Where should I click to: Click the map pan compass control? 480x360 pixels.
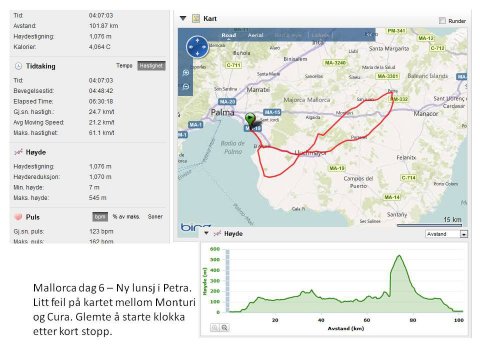(x=197, y=47)
